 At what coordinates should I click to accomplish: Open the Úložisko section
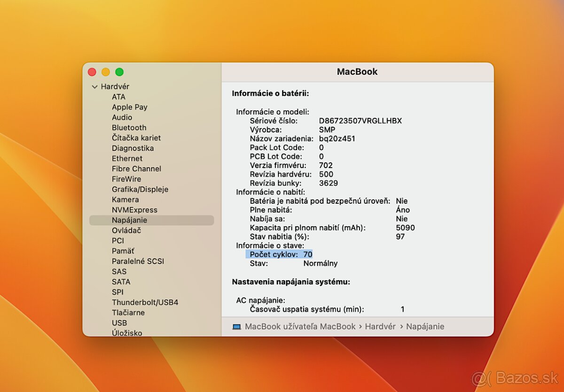125,333
